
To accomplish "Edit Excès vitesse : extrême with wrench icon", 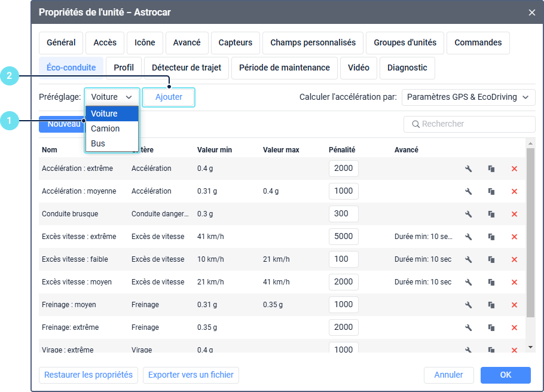I will point(469,237).
